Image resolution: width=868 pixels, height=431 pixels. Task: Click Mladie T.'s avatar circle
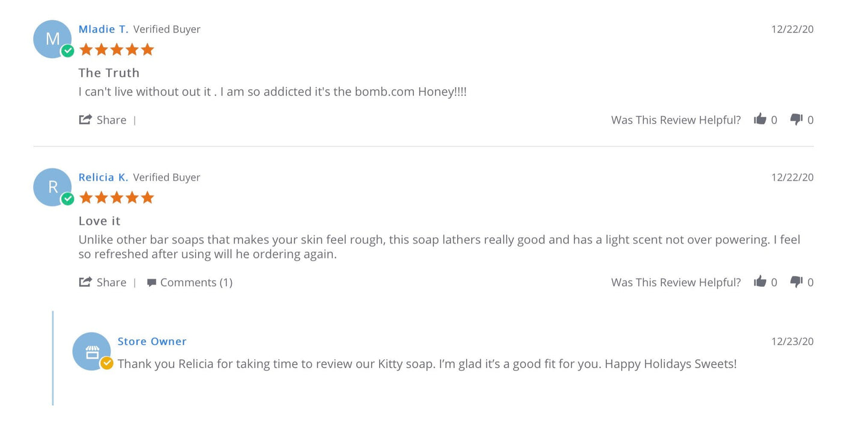pos(52,39)
